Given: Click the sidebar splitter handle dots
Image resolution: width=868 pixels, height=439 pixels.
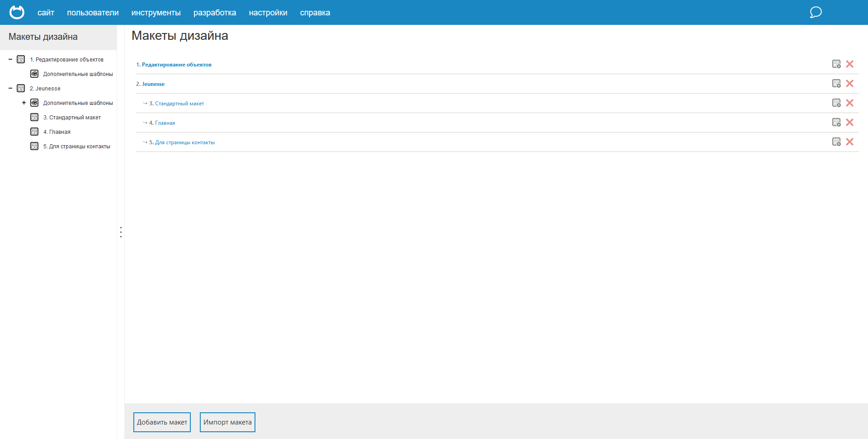Looking at the screenshot, I should tap(121, 232).
